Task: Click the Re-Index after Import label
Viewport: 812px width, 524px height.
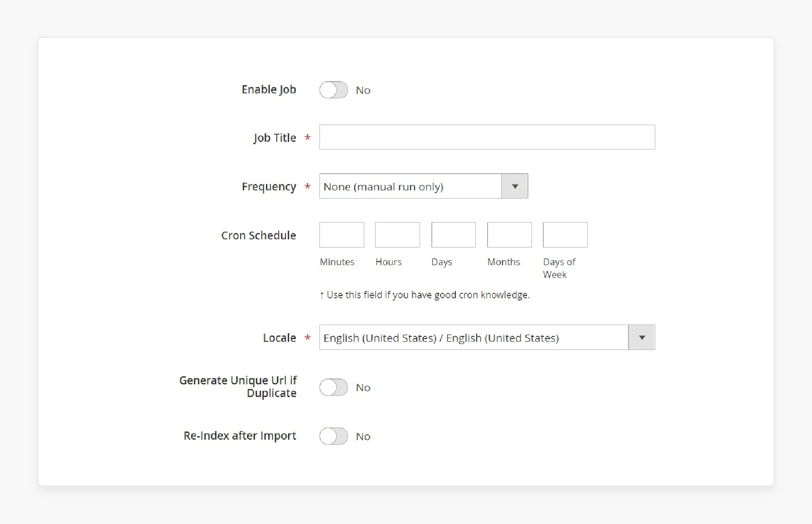Action: (x=240, y=436)
